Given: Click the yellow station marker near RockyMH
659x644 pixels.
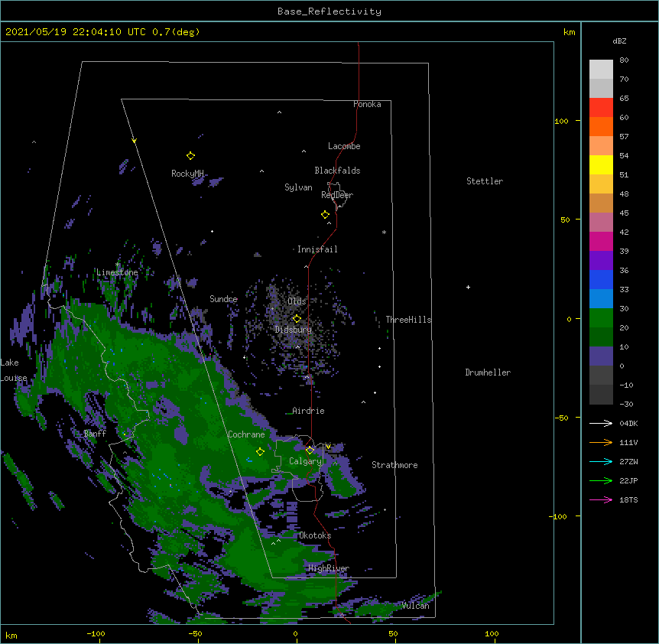Looking at the screenshot, I should click(x=190, y=156).
